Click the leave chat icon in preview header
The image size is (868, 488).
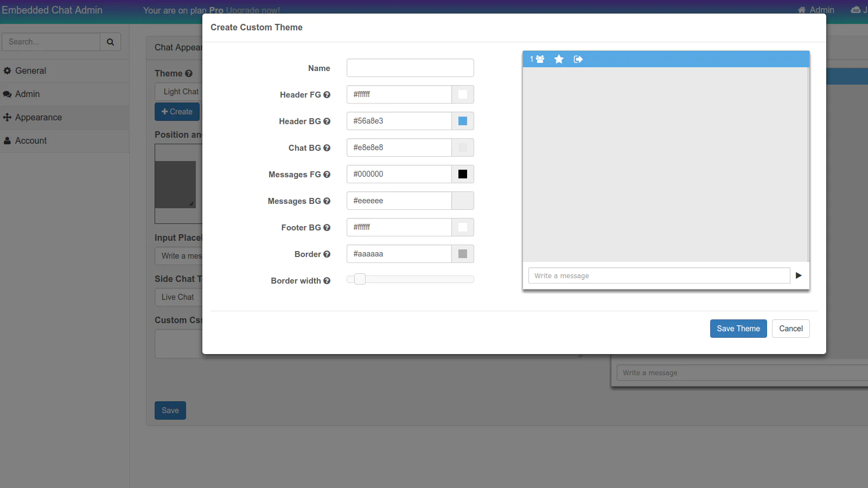[578, 60]
